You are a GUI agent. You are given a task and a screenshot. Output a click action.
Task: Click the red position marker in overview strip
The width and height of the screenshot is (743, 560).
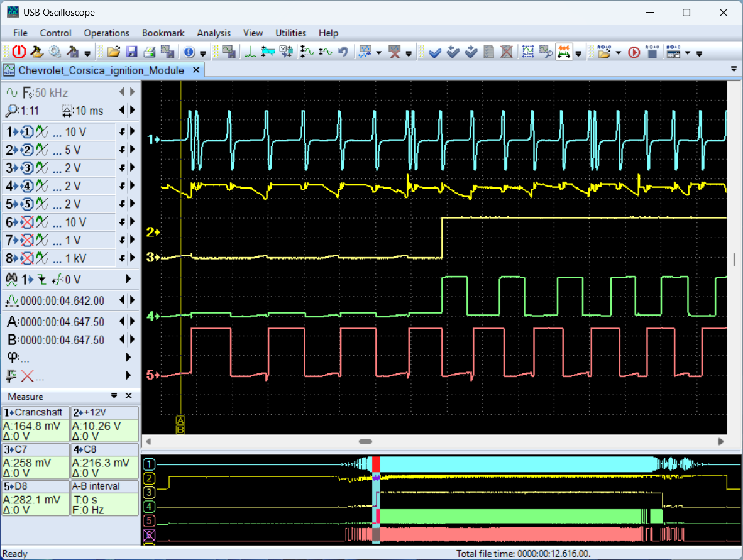tap(376, 464)
